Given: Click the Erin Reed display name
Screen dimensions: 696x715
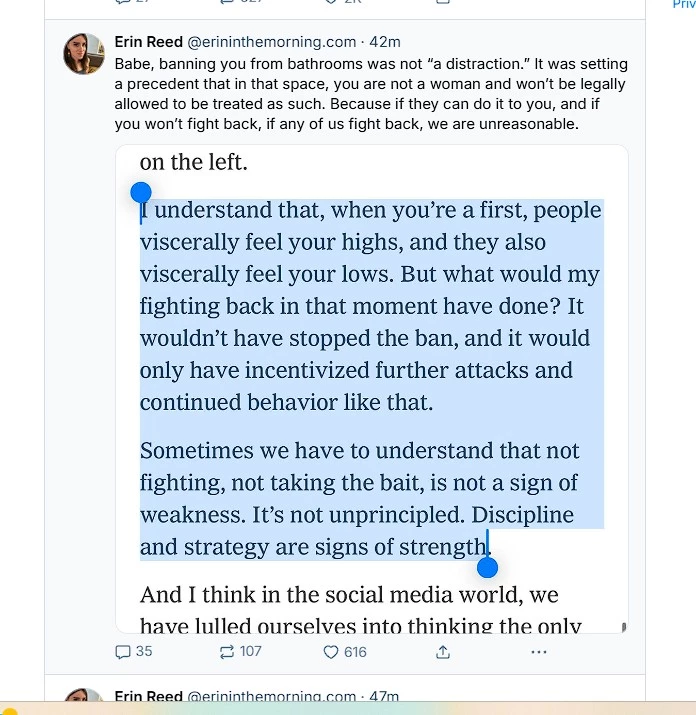Looking at the screenshot, I should tap(148, 42).
